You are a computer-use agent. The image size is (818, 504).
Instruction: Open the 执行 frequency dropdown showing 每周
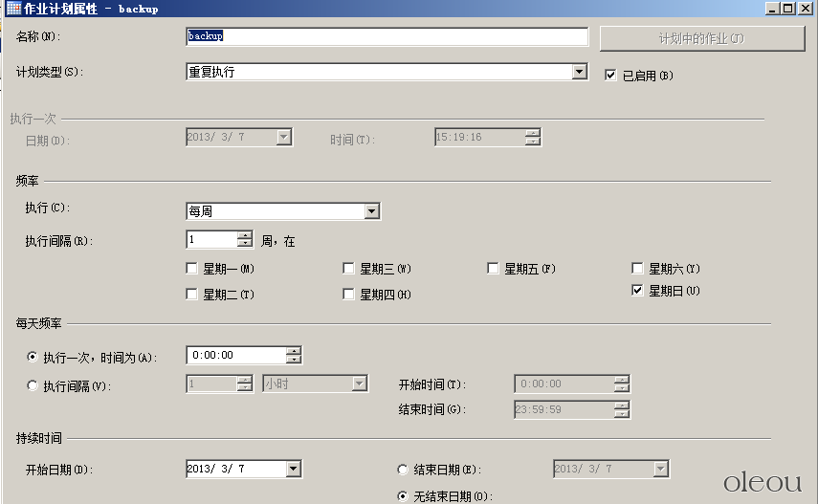pos(371,211)
